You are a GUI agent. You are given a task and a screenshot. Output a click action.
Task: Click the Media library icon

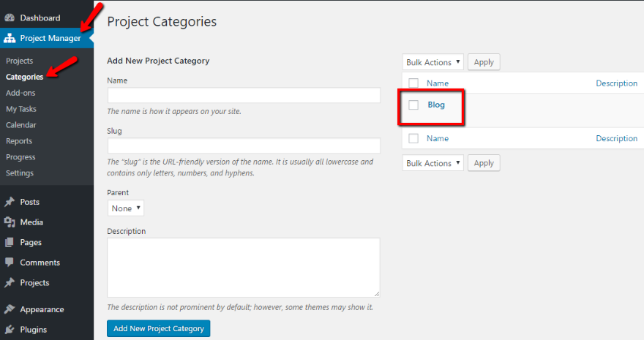point(10,222)
